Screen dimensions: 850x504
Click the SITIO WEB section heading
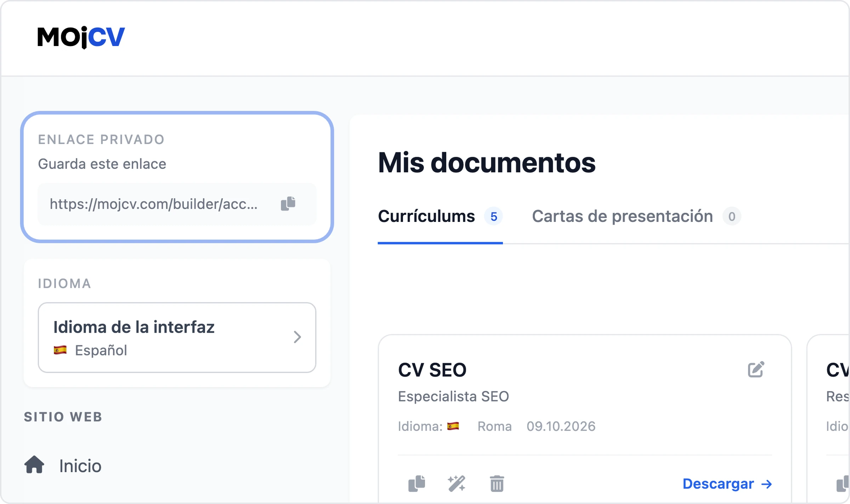63,417
